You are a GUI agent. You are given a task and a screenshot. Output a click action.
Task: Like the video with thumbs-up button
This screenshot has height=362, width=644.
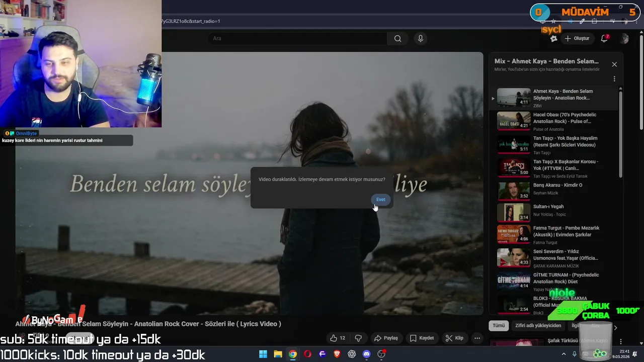(338, 338)
